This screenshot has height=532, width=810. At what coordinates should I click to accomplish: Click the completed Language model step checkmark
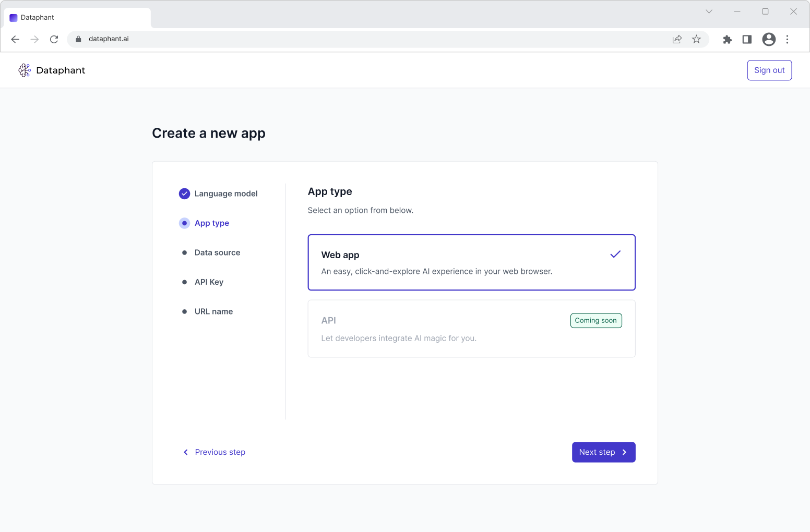click(x=184, y=194)
